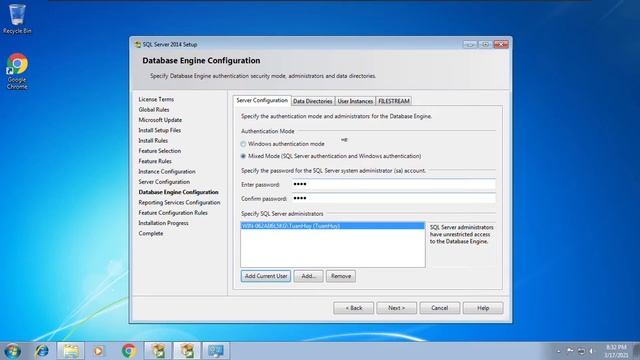The height and width of the screenshot is (360, 640).
Task: Open Google Chrome desktop shortcut
Action: pos(17,71)
